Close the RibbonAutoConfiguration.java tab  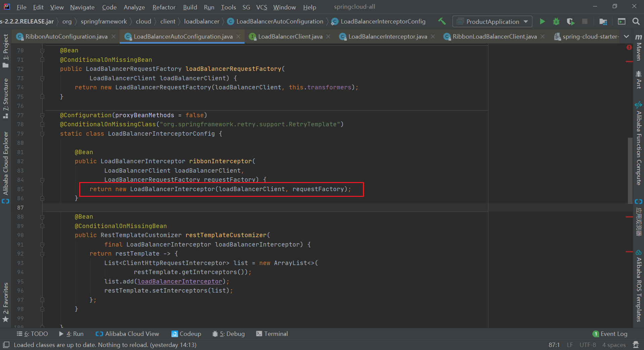114,36
